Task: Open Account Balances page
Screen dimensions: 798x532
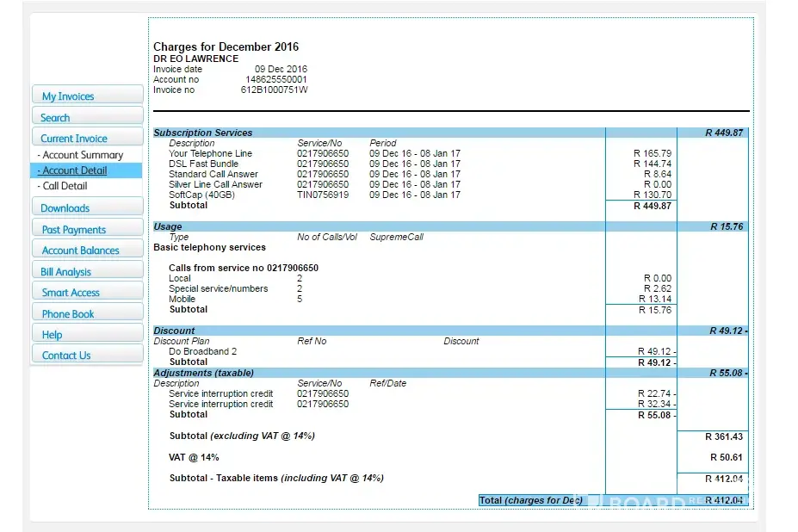Action: pyautogui.click(x=86, y=251)
